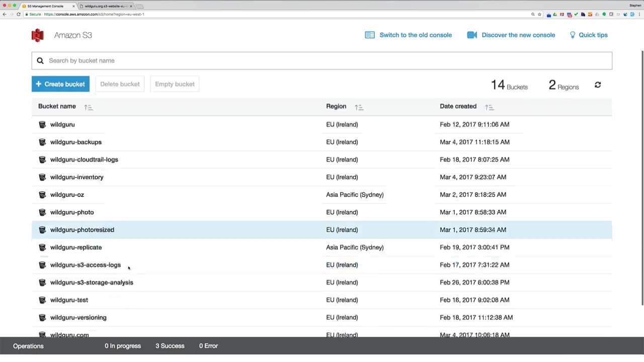Viewport: 644px width, 362px height.
Task: Select the bucket icon for wildguru-inventory
Action: pyautogui.click(x=42, y=177)
